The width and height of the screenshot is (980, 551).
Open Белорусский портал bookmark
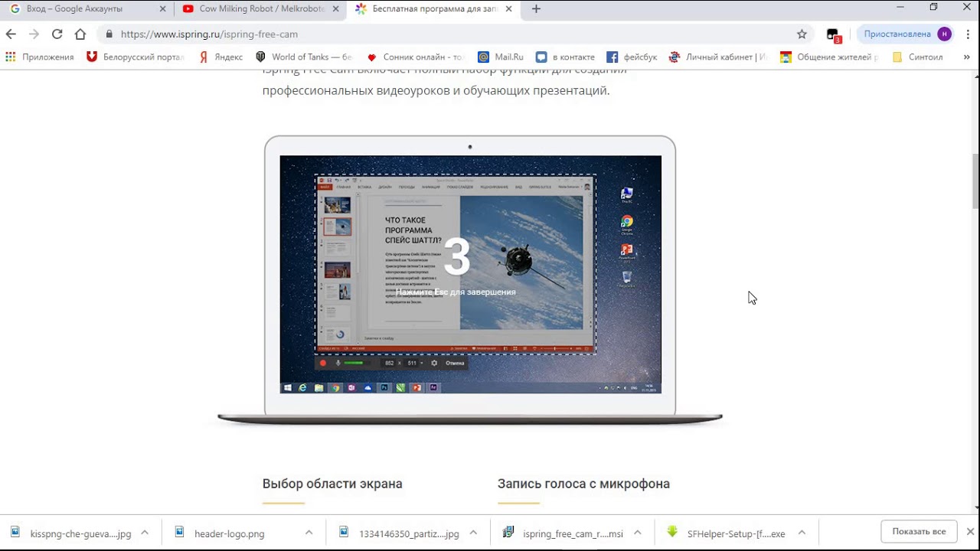point(136,57)
